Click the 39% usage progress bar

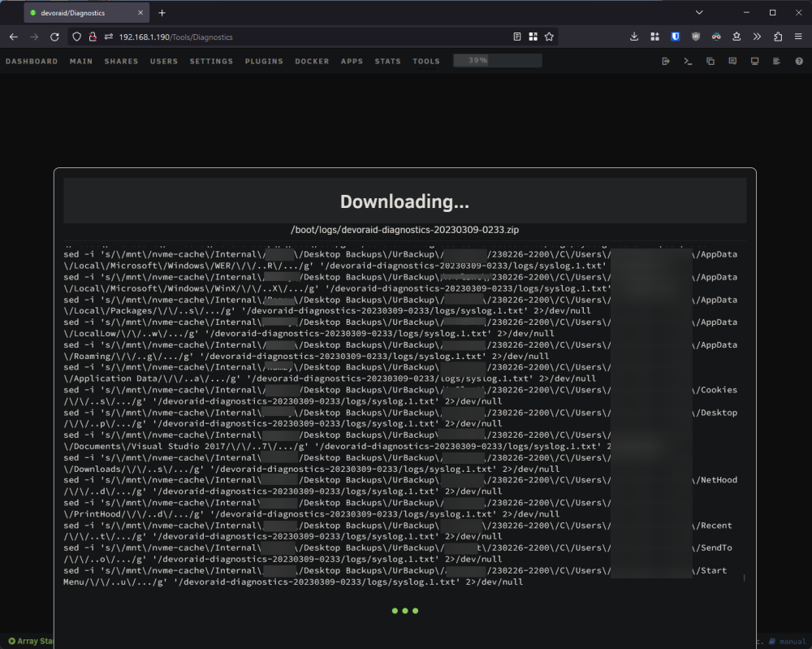pyautogui.click(x=498, y=61)
